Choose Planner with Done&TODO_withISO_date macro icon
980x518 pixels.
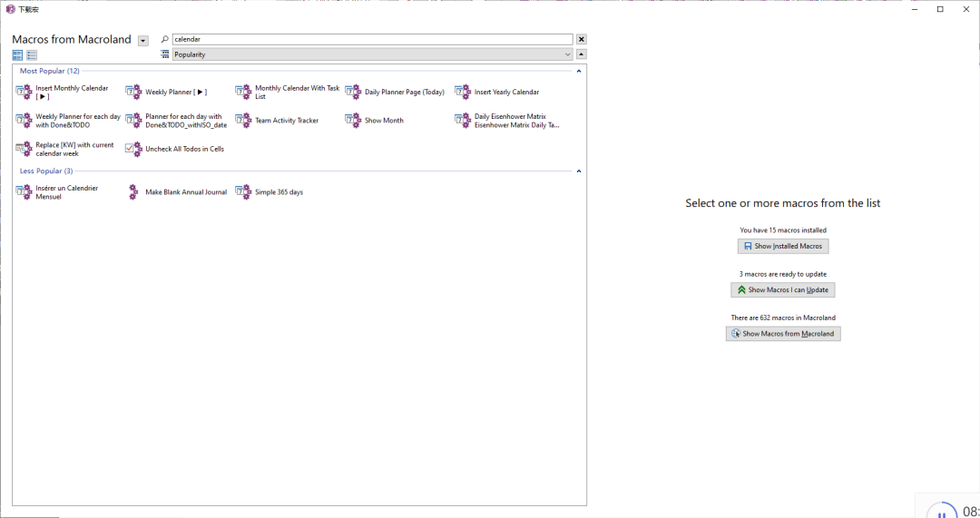[x=133, y=121]
